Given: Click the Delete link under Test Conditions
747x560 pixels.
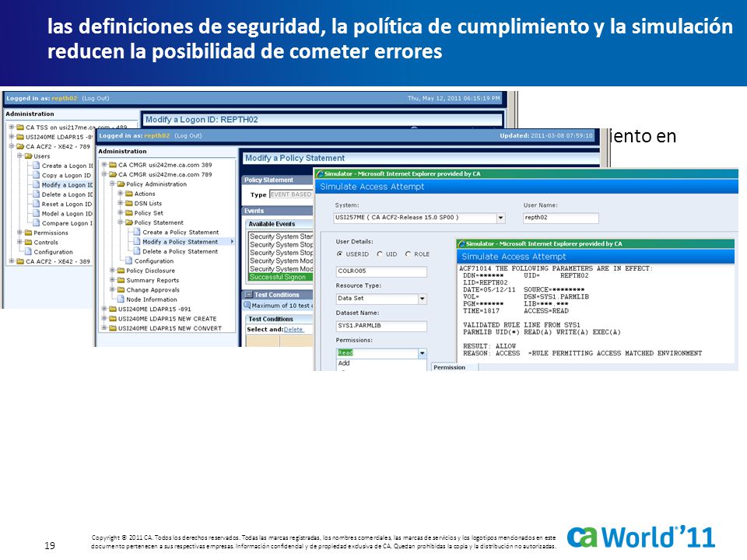Looking at the screenshot, I should [x=293, y=330].
